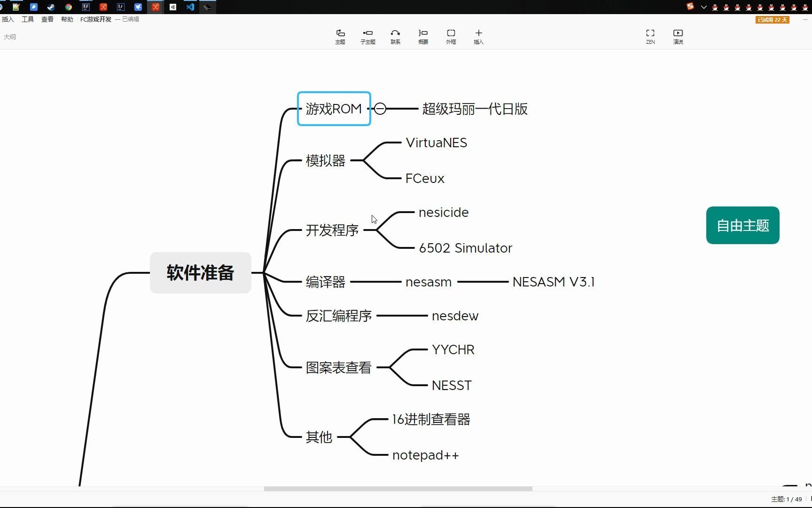Image resolution: width=812 pixels, height=508 pixels.
Task: Select the 开发程序 topic
Action: (332, 230)
